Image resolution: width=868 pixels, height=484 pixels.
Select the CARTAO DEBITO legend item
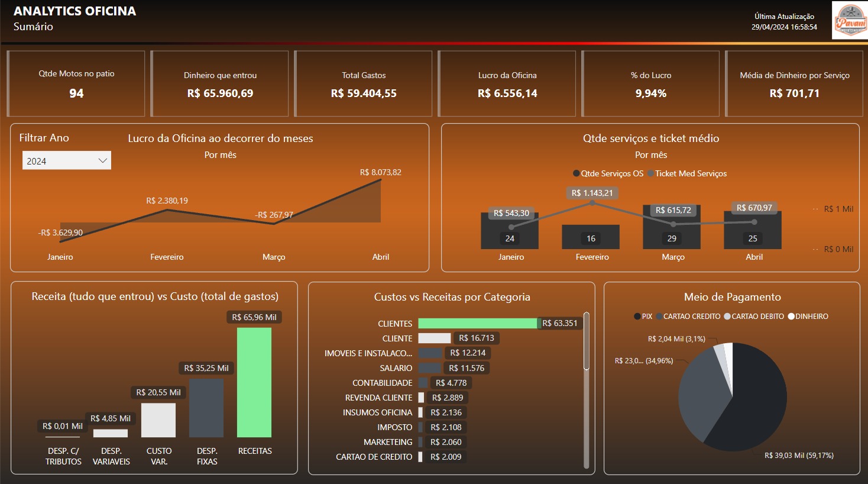point(754,317)
